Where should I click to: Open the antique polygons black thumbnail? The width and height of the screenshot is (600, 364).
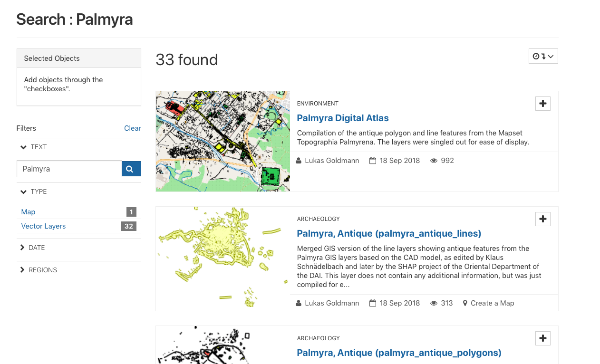coord(223,345)
